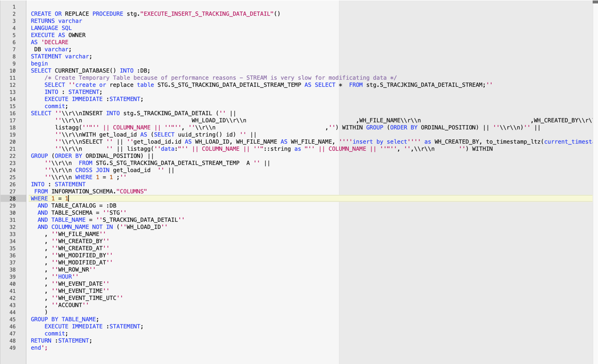Click the GROUP BY TABLE_NAME line
Viewport: 598px width, 364px height.
tap(64, 319)
